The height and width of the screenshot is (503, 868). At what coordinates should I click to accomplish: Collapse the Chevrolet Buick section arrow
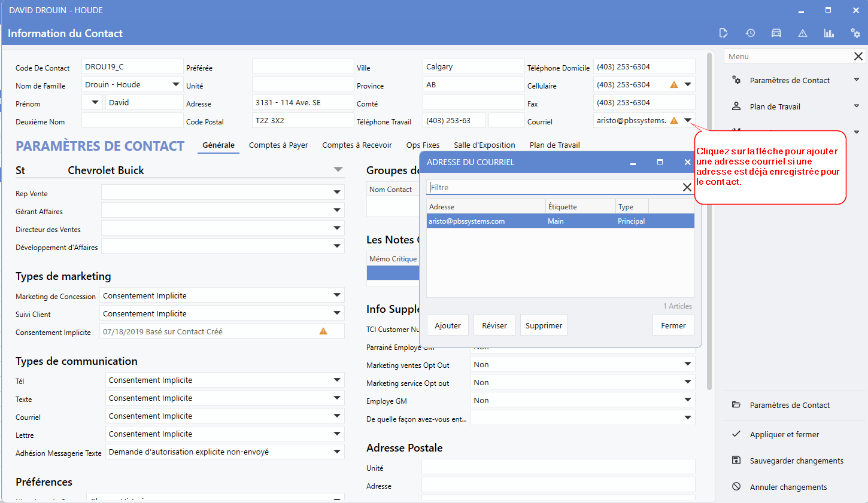[x=338, y=170]
